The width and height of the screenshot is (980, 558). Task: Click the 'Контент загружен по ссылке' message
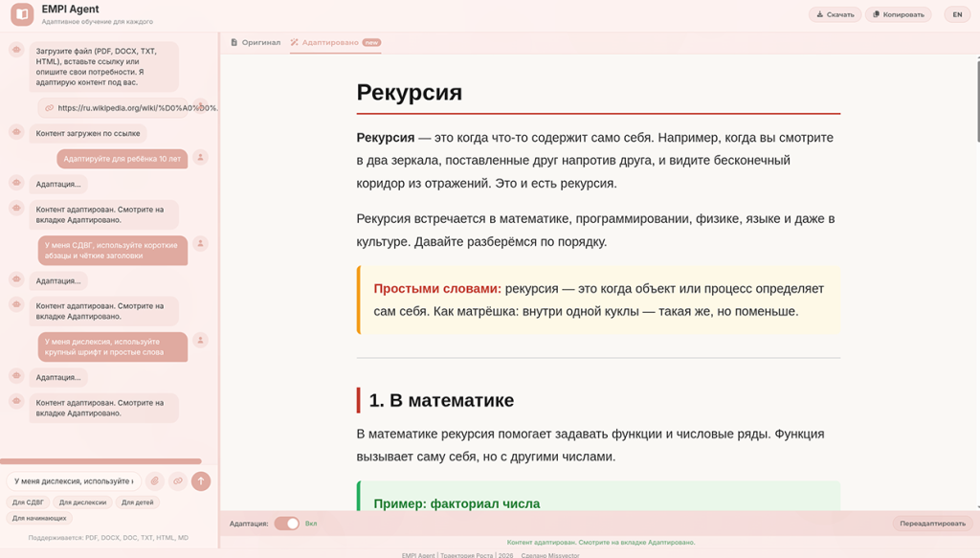coord(87,133)
